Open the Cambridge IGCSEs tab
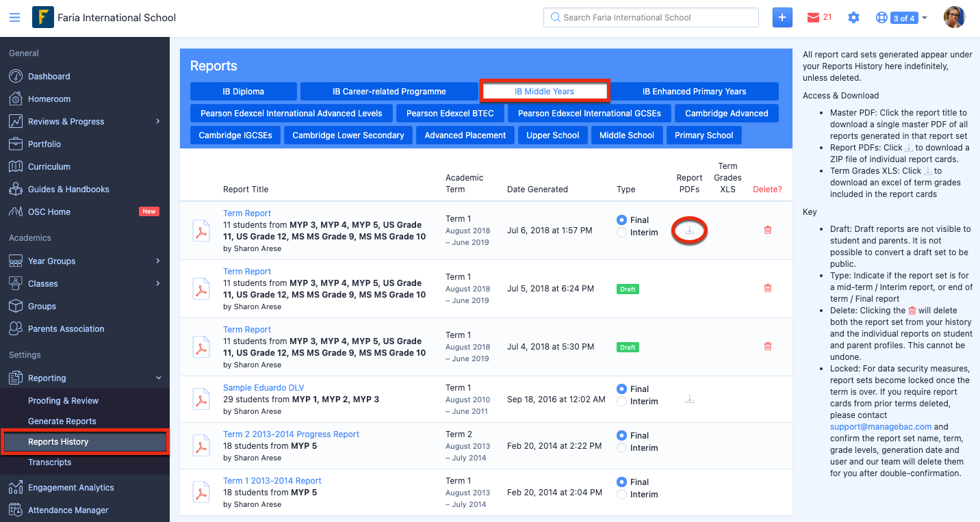980x522 pixels. coord(235,135)
